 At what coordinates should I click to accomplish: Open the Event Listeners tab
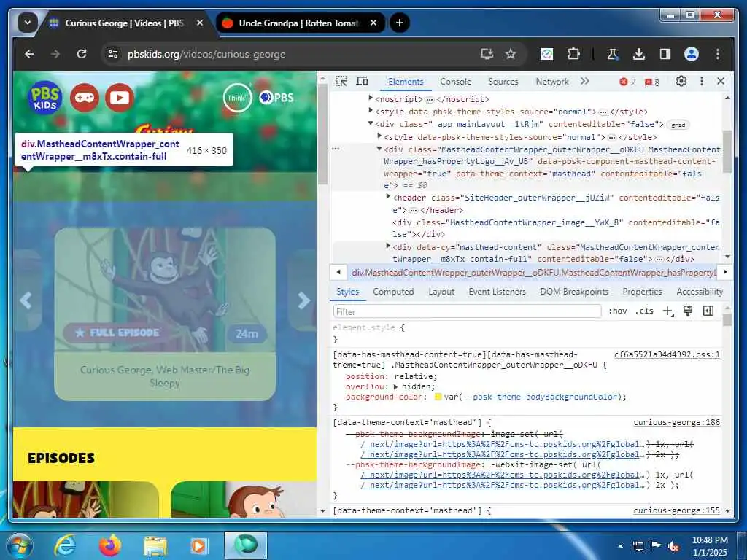click(497, 292)
